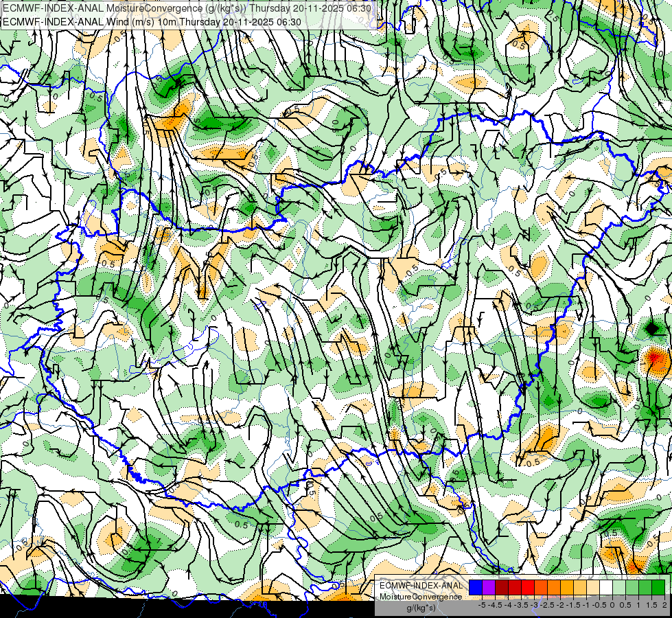The width and height of the screenshot is (672, 618).
Task: Click the '-3.5' legend tick label
Action: (x=521, y=605)
